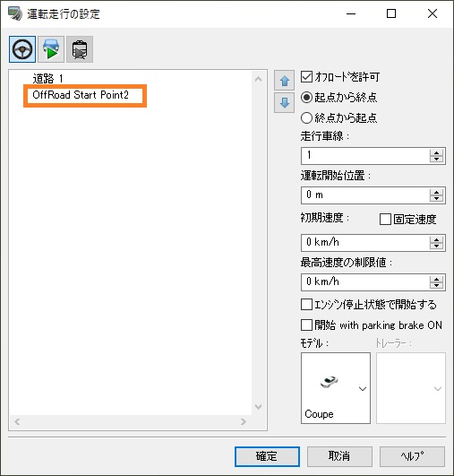Image resolution: width=454 pixels, height=476 pixels.
Task: Click the 確定 confirm button
Action: click(x=267, y=456)
